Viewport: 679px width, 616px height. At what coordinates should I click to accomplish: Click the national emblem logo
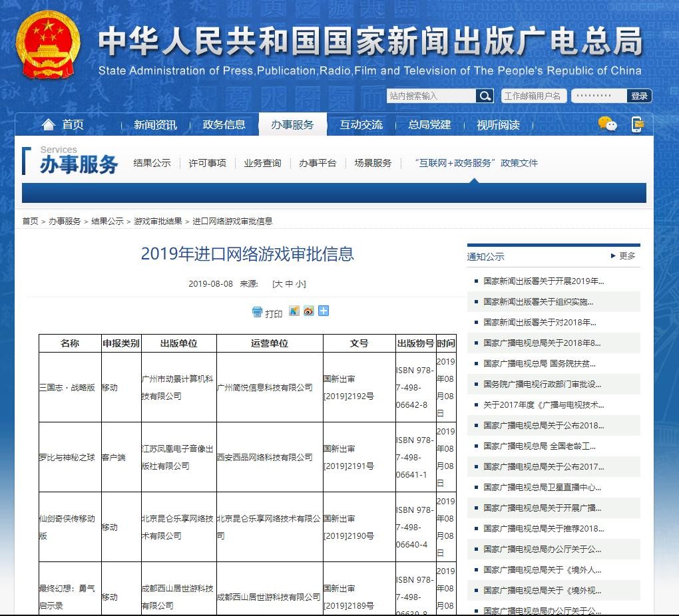pos(47,45)
